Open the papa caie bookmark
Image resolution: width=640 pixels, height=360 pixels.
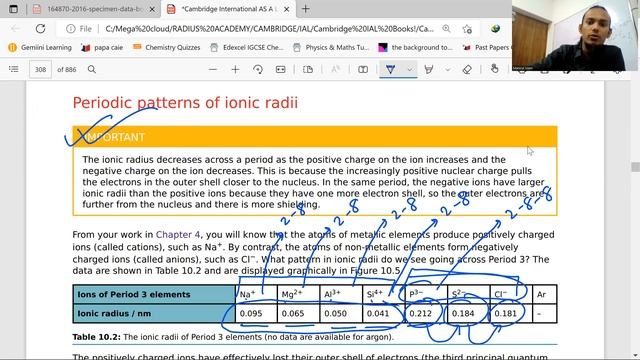(x=102, y=47)
